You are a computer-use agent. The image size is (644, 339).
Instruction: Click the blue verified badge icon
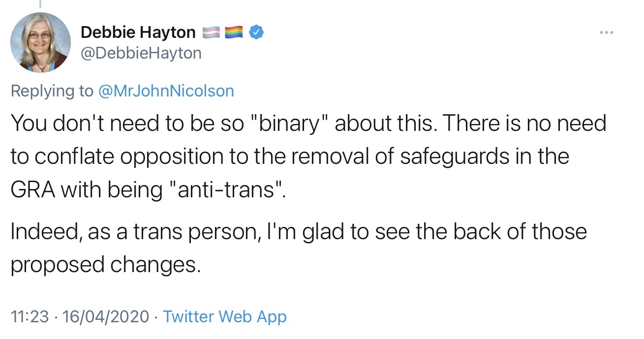(257, 32)
